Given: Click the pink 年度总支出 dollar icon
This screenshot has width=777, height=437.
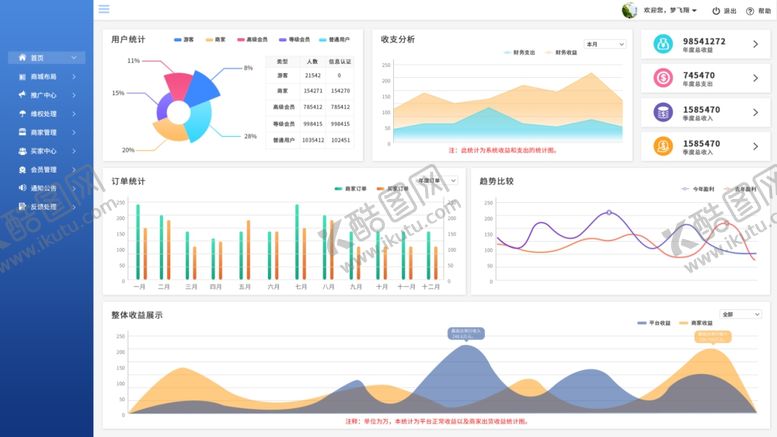Looking at the screenshot, I should pos(664,78).
